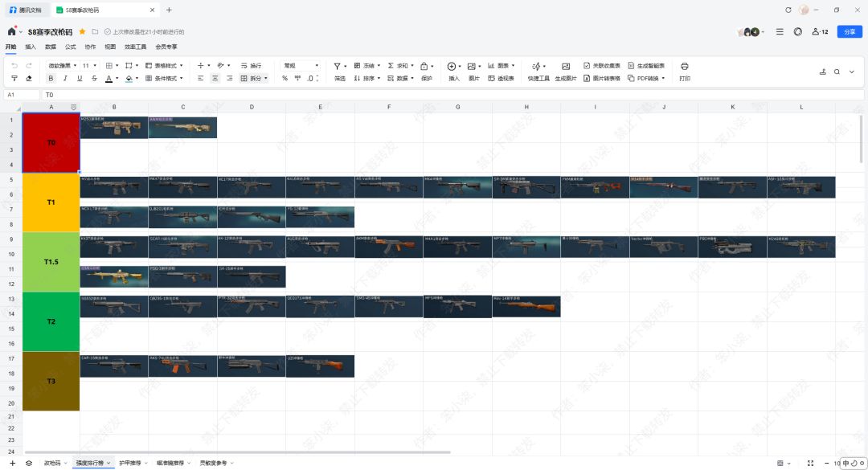
Task: Open the 表格样式 table style dropdown
Action: point(164,65)
